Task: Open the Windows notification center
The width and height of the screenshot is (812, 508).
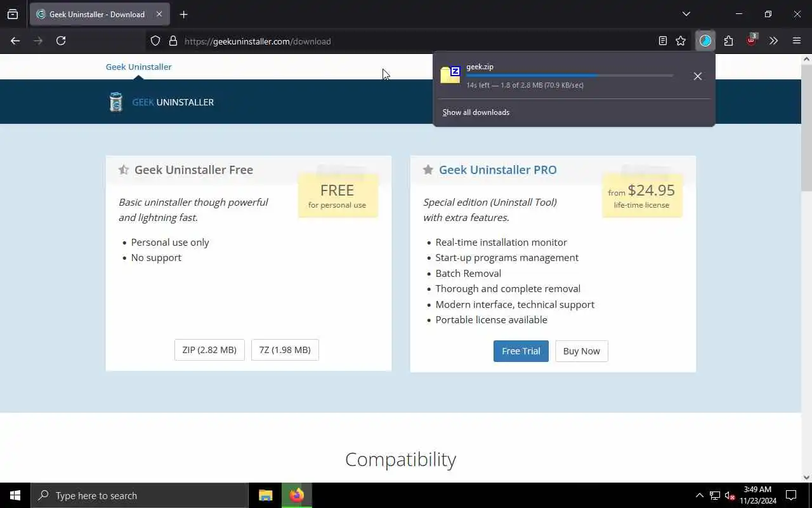Action: 791,495
